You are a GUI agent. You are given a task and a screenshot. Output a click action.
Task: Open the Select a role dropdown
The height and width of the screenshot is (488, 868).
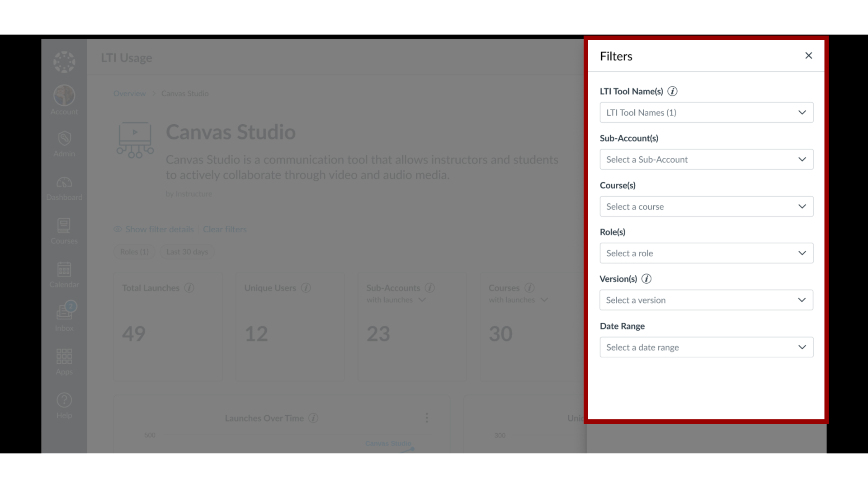click(x=706, y=253)
